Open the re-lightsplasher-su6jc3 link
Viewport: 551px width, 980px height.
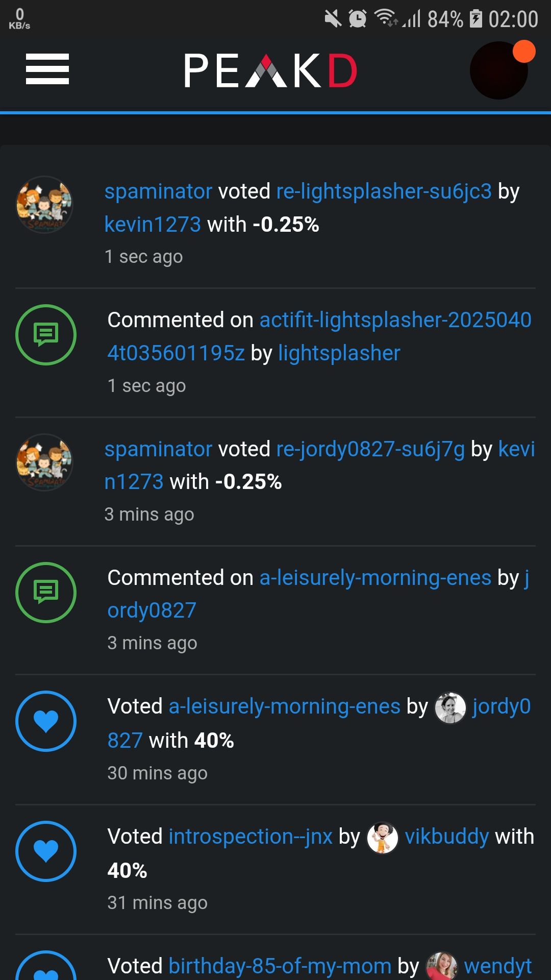tap(384, 191)
